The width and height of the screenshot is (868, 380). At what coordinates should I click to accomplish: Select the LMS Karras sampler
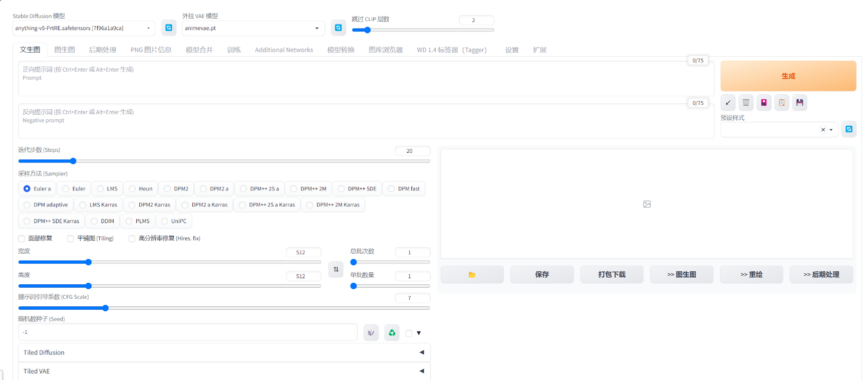[x=98, y=205]
